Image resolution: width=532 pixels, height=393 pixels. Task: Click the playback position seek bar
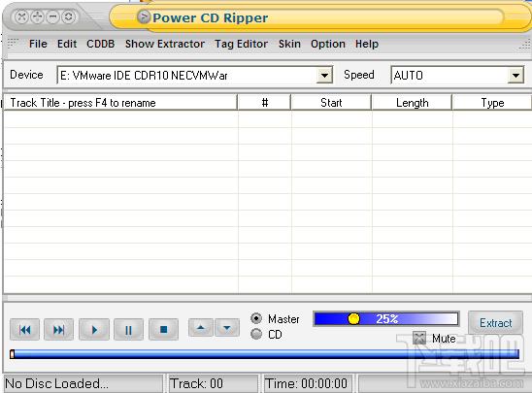pyautogui.click(x=265, y=354)
